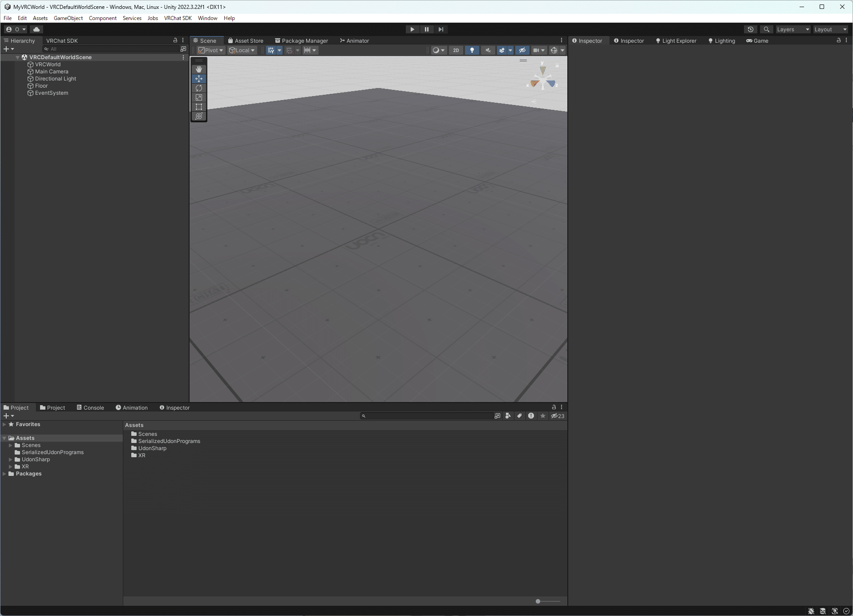Select the Rect tool

(x=199, y=107)
